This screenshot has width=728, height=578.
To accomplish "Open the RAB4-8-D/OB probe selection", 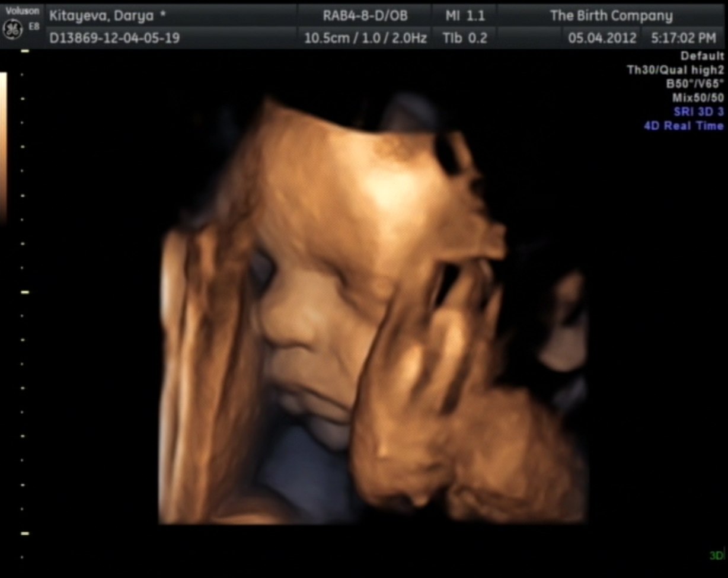I will pos(365,16).
